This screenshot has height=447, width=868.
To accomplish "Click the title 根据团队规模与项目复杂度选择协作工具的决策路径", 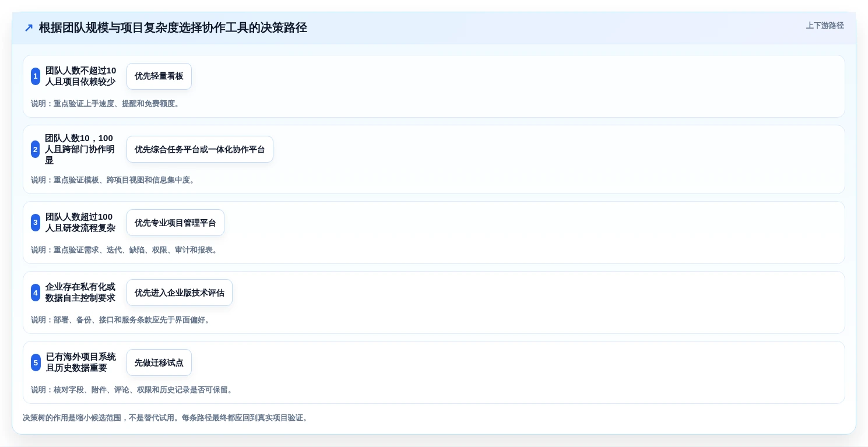I will (173, 28).
